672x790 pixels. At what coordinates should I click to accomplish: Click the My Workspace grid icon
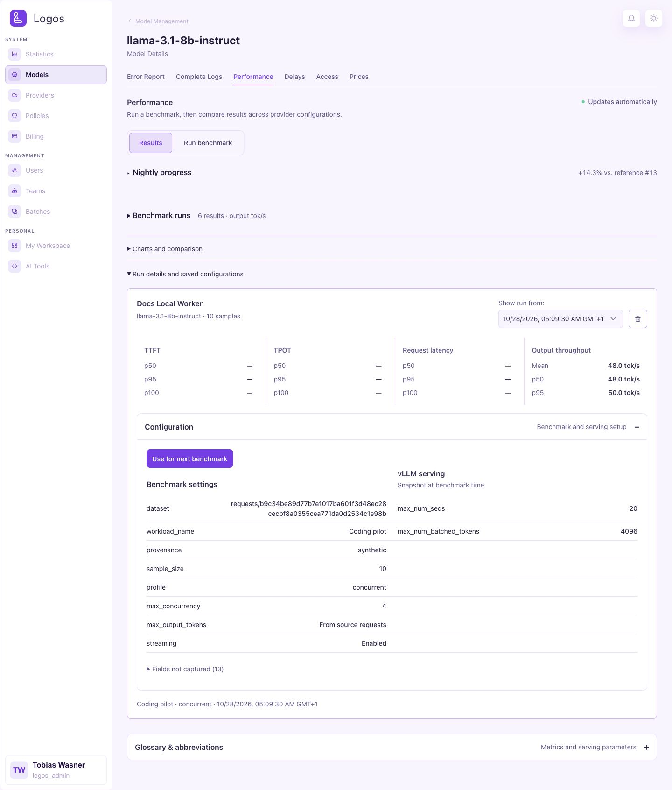click(x=14, y=246)
